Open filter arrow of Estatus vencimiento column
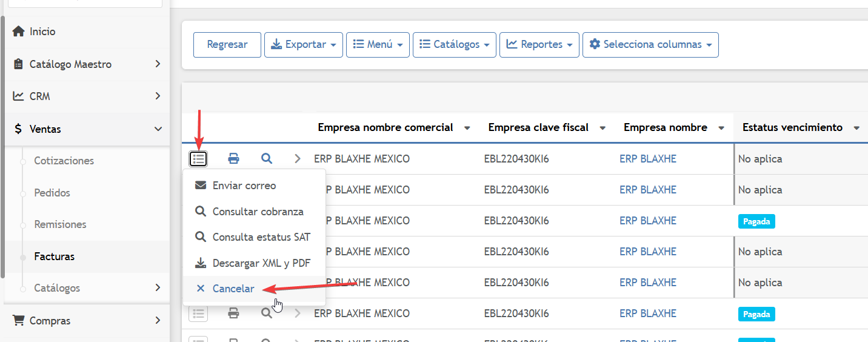This screenshot has height=342, width=868. point(856,128)
